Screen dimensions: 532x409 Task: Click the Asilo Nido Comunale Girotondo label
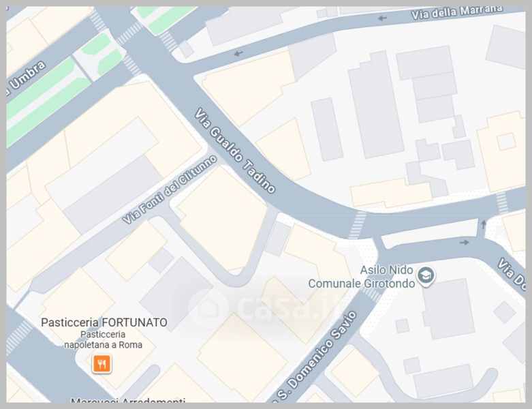[x=362, y=277]
